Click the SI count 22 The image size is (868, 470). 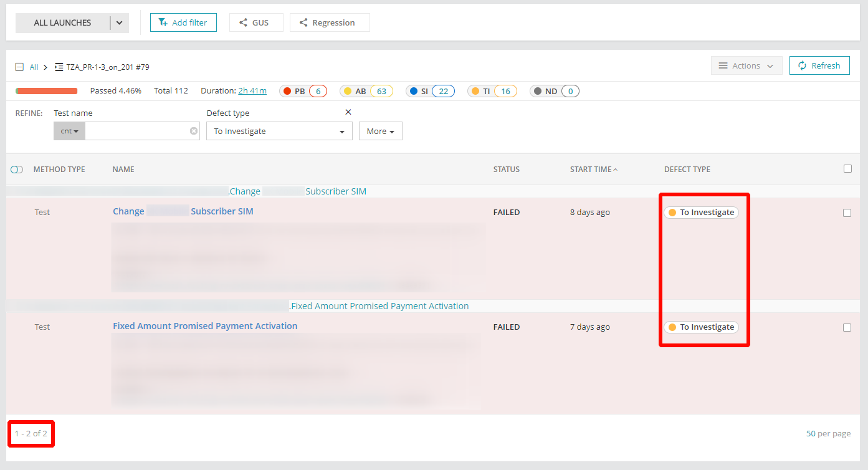click(444, 91)
